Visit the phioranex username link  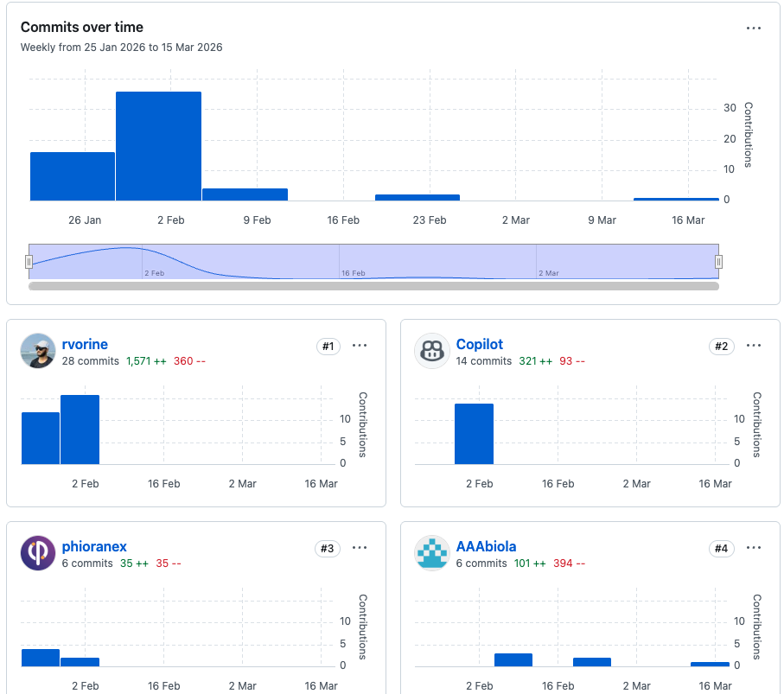pos(94,546)
